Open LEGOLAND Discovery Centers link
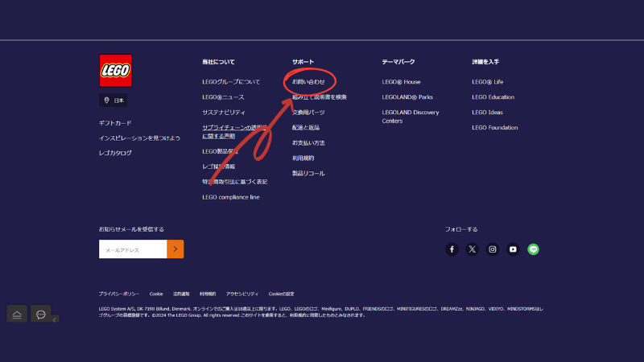Image resolution: width=644 pixels, height=362 pixels. 411,117
